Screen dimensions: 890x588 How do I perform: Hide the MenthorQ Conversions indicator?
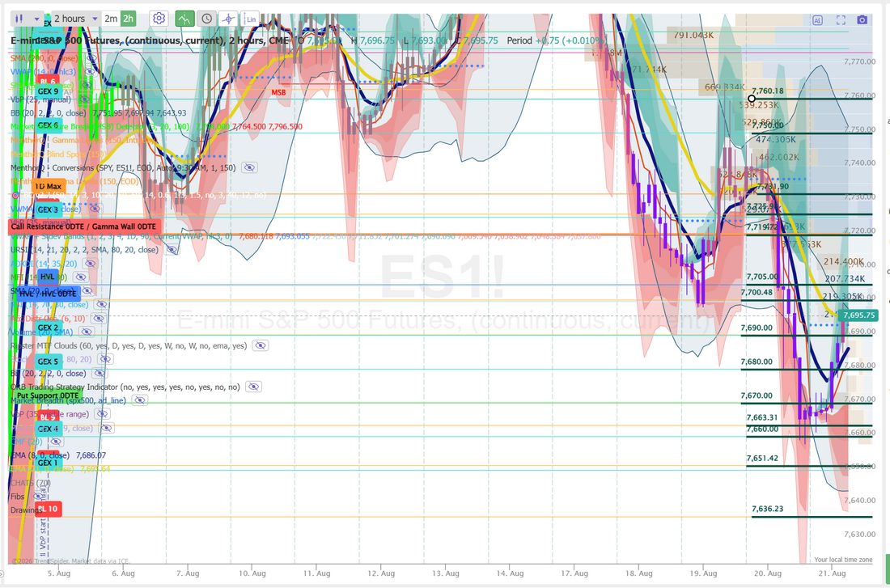pyautogui.click(x=250, y=167)
